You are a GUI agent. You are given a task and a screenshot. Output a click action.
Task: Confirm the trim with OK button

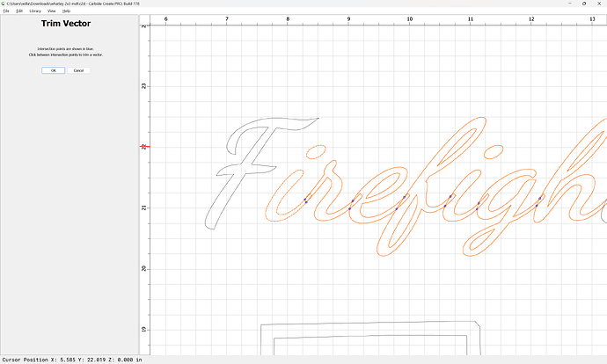pyautogui.click(x=53, y=70)
